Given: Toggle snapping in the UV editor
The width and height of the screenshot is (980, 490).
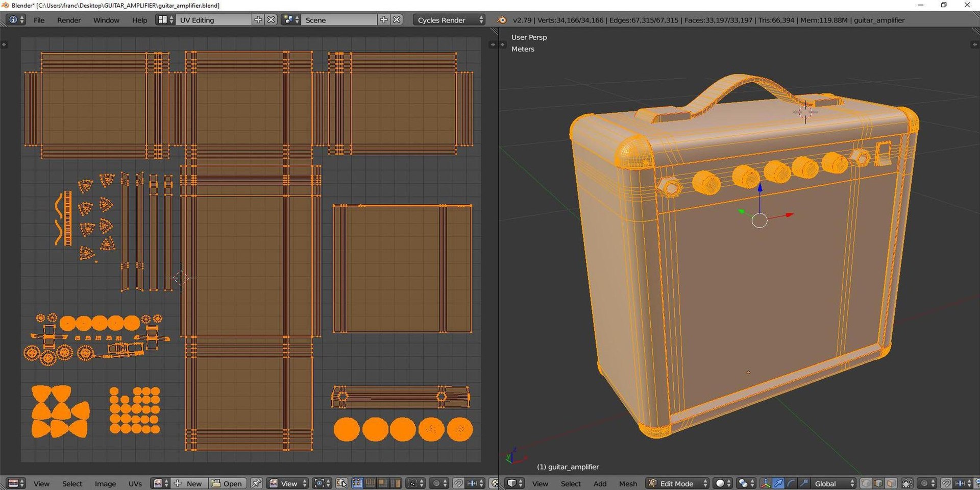Looking at the screenshot, I should (458, 483).
